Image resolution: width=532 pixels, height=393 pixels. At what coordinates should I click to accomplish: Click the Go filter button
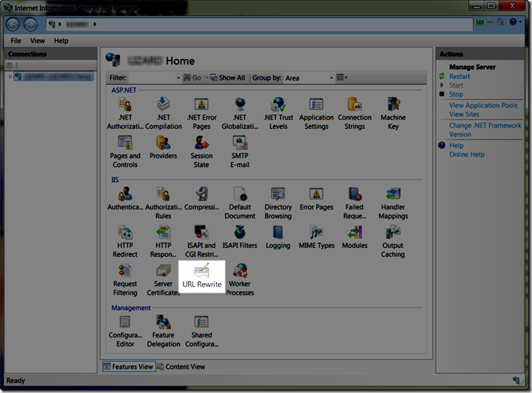pos(192,78)
